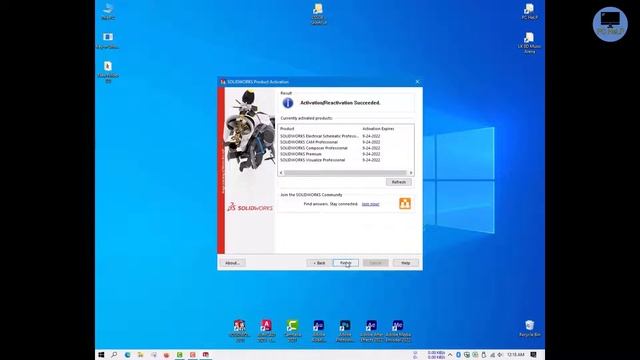The height and width of the screenshot is (360, 640).
Task: Click the SOLIDWORKS title bar icon
Action: pos(223,82)
